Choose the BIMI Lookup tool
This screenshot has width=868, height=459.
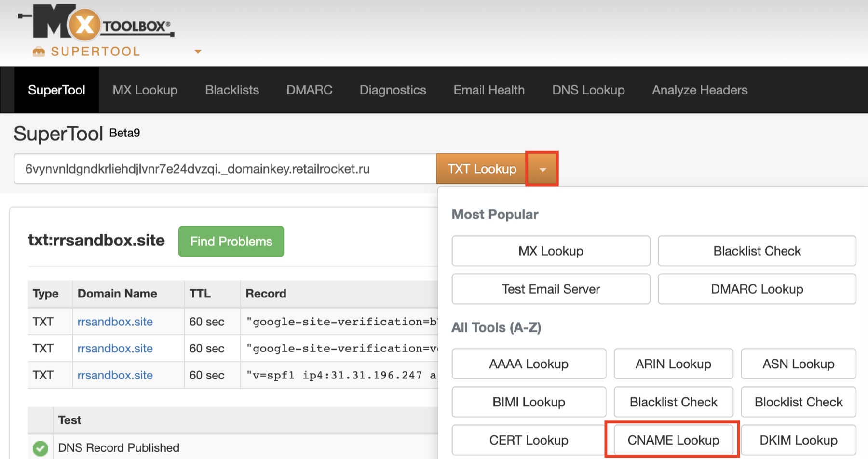[529, 402]
